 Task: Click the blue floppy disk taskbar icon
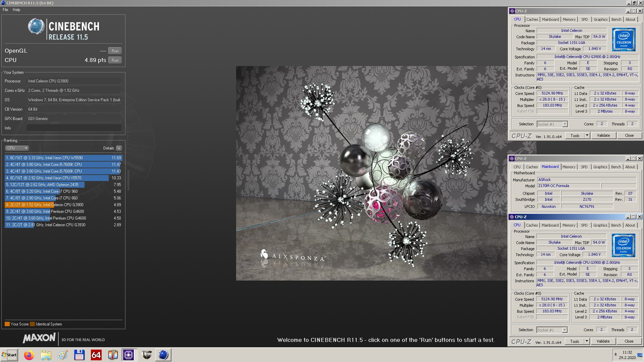[79, 355]
